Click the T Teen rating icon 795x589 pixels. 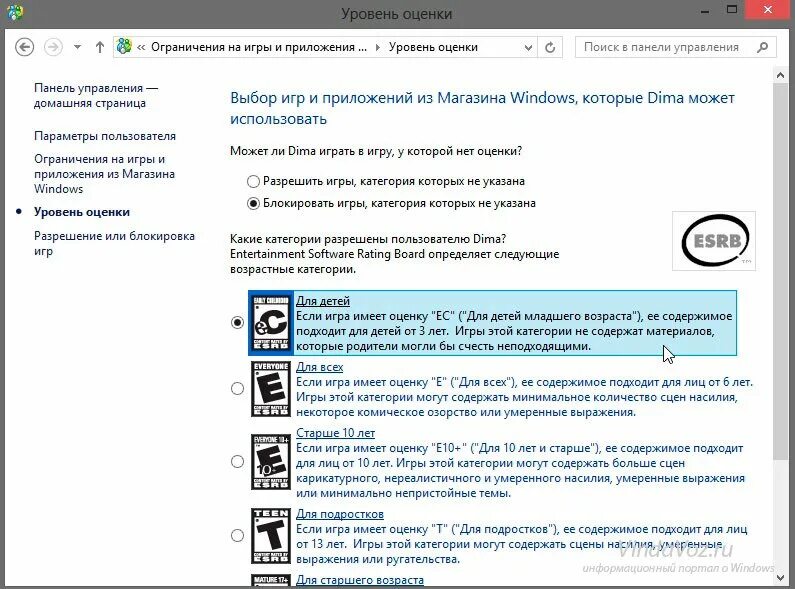tap(271, 536)
